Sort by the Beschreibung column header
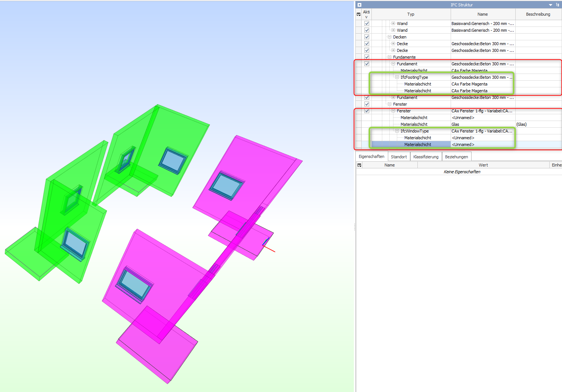 click(x=538, y=14)
